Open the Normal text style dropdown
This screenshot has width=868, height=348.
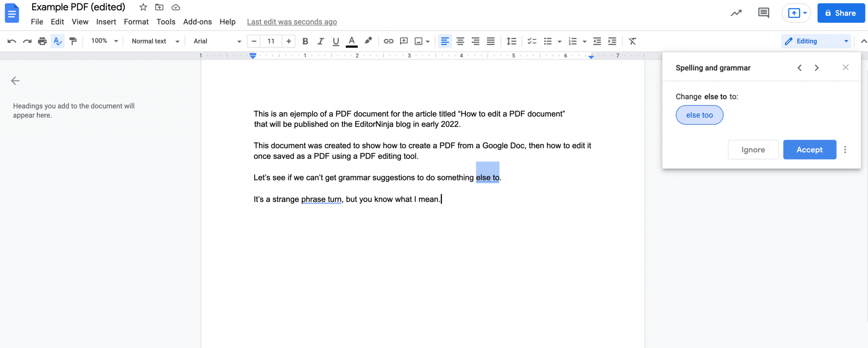click(156, 41)
